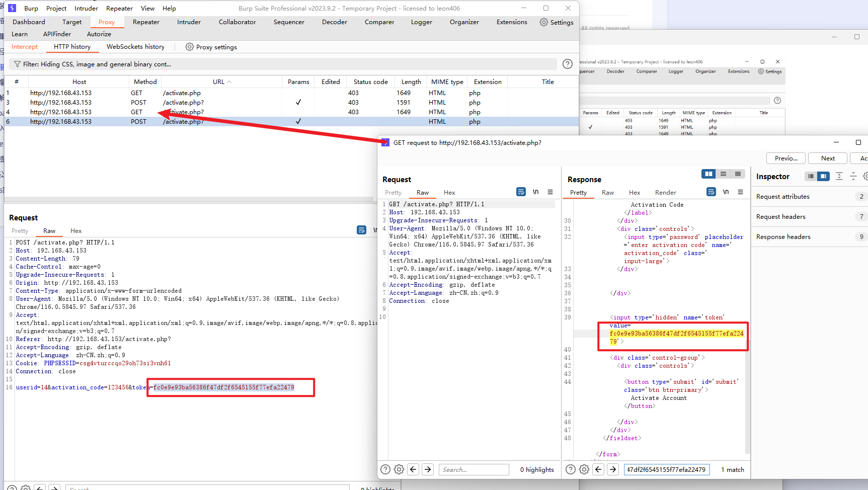Viewport: 868px width, 490px height.
Task: Collapse all Inspector sections icon
Action: point(853,176)
